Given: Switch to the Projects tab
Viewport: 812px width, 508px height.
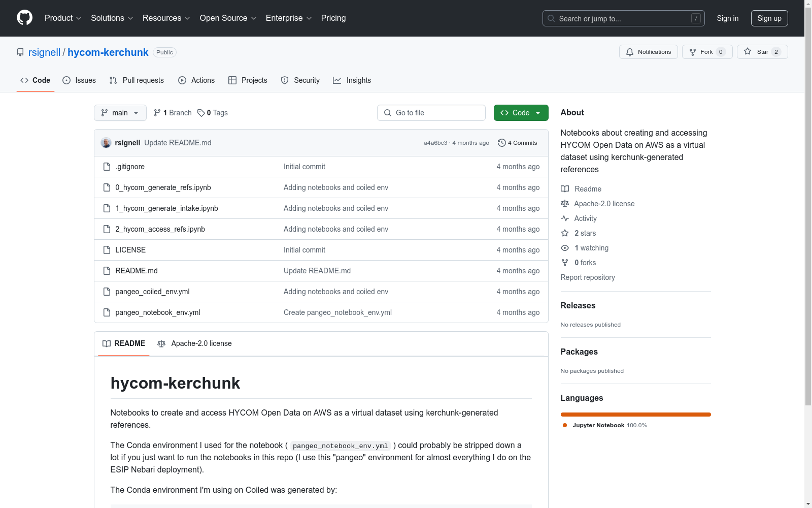Looking at the screenshot, I should click(248, 80).
